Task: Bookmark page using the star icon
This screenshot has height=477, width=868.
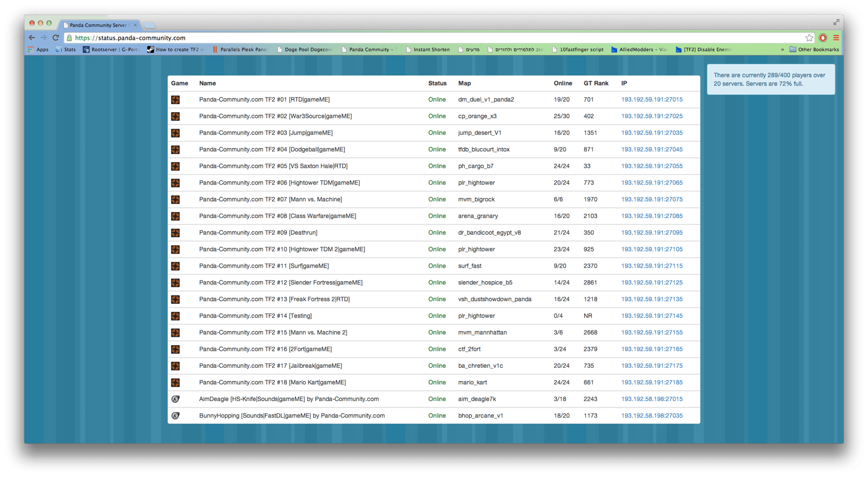Action: coord(809,38)
